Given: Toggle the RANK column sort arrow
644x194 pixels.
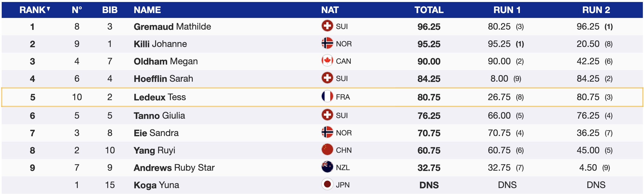Looking at the screenshot, I should click(48, 9).
